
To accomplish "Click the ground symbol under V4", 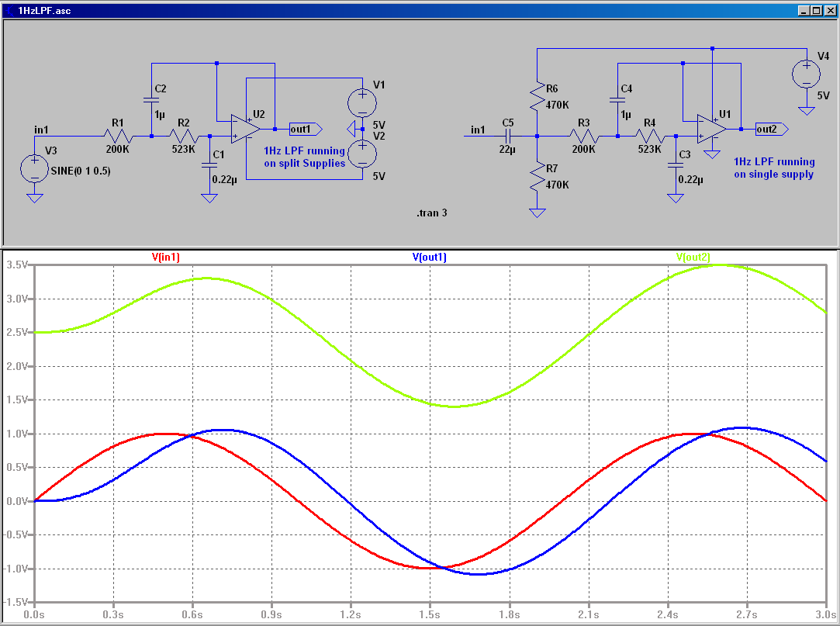I will coord(806,110).
